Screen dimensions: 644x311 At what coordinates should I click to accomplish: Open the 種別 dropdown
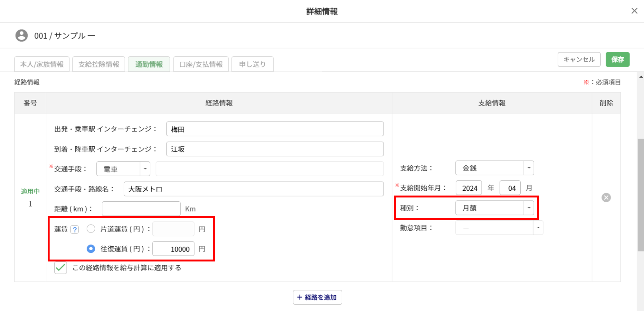(x=528, y=208)
